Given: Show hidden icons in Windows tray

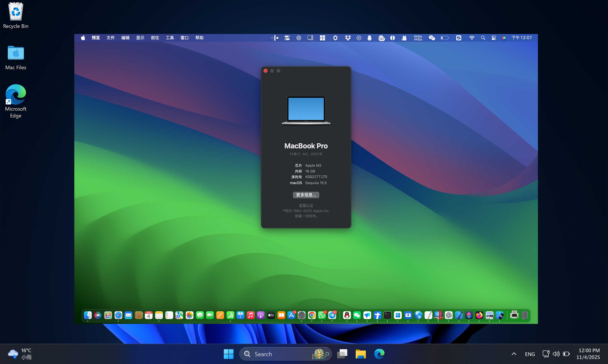Looking at the screenshot, I should 514,354.
